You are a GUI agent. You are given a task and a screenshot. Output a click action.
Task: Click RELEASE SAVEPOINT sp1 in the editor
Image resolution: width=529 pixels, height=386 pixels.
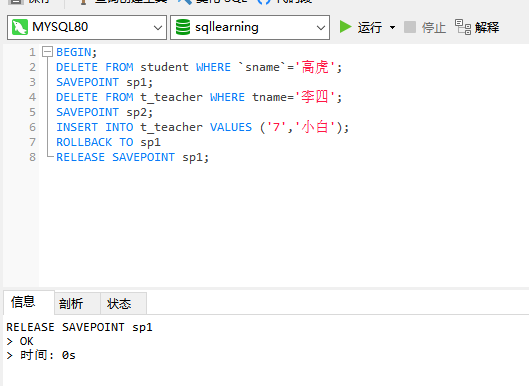coord(132,157)
